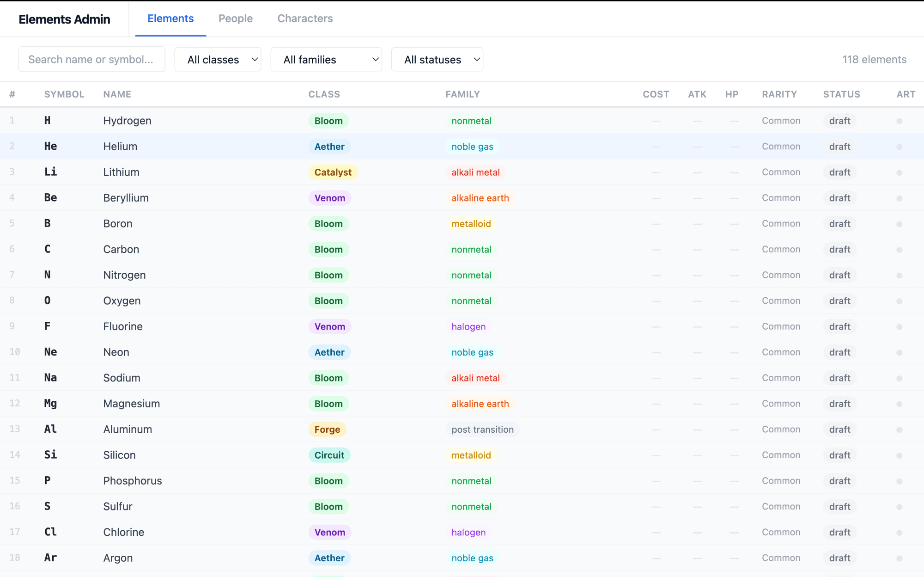
Task: Sort by the FAMILY column header
Action: pyautogui.click(x=462, y=94)
